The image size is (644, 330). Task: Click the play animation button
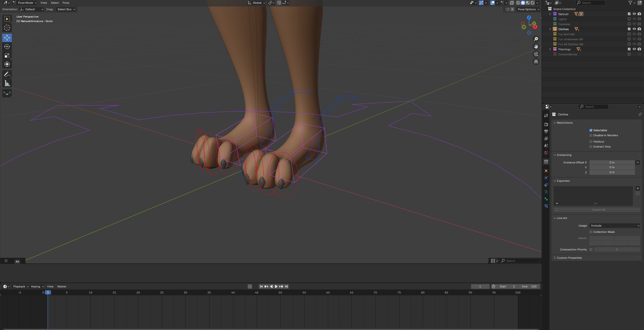pos(276,286)
